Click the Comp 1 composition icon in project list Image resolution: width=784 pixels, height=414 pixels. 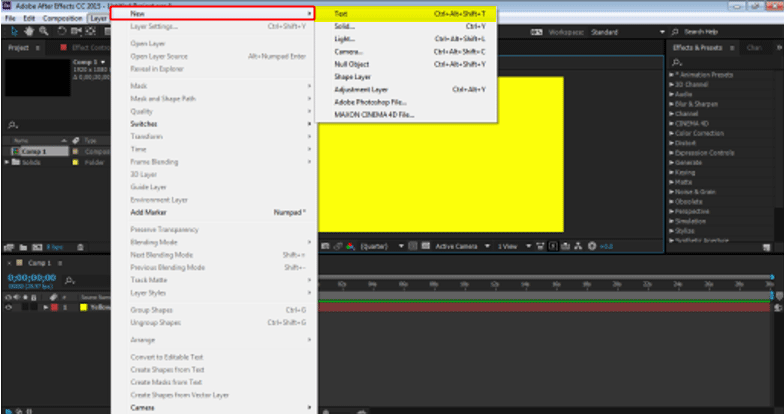click(x=15, y=151)
